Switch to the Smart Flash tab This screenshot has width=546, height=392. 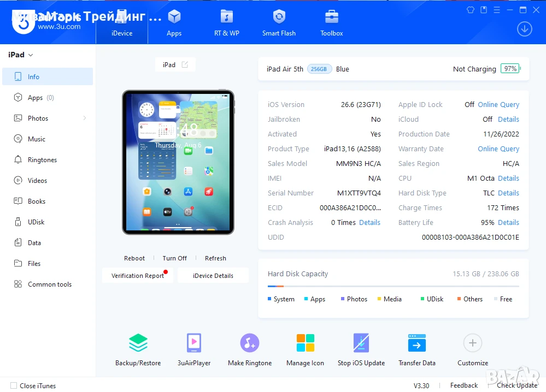tap(279, 23)
